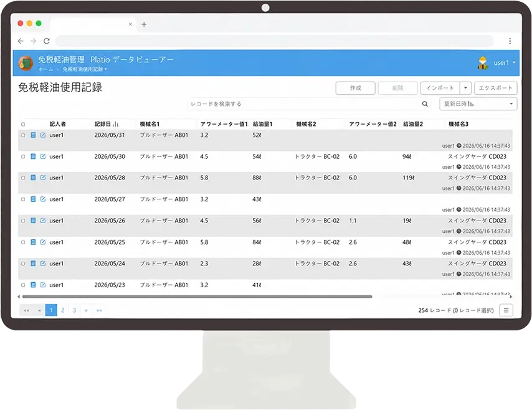Select the 2026/05/27 record checkbox
The width and height of the screenshot is (532, 410).
tap(23, 199)
